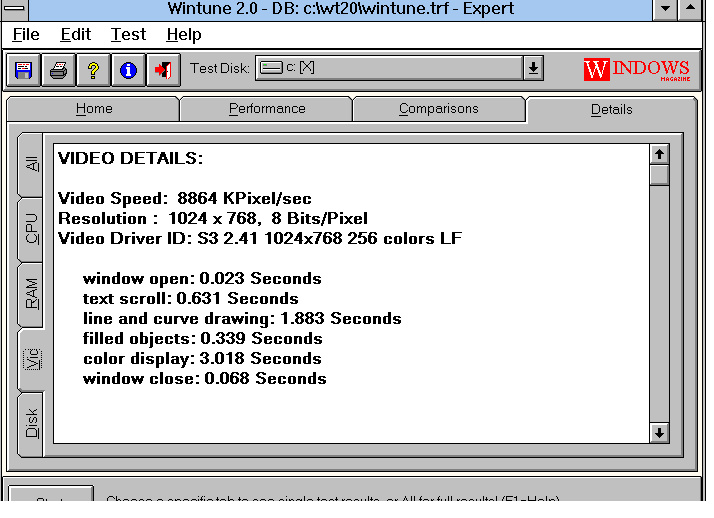Open the Test menu
This screenshot has width=714, height=518.
[128, 35]
